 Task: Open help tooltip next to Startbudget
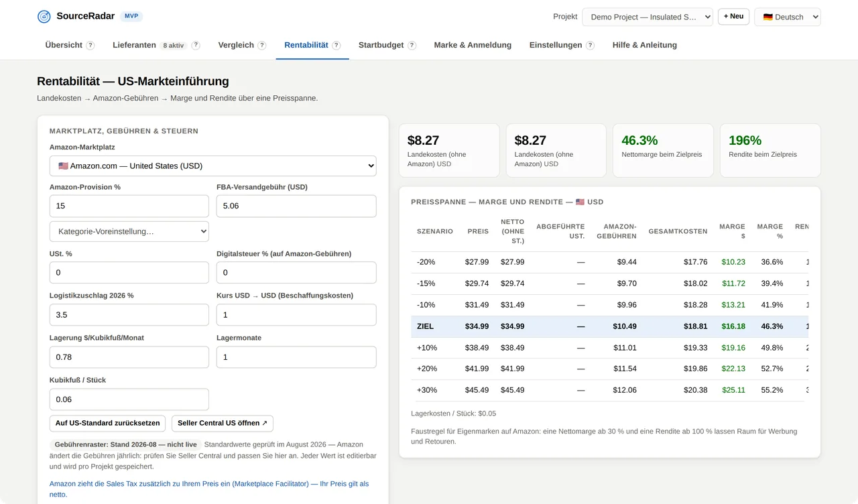tap(412, 46)
